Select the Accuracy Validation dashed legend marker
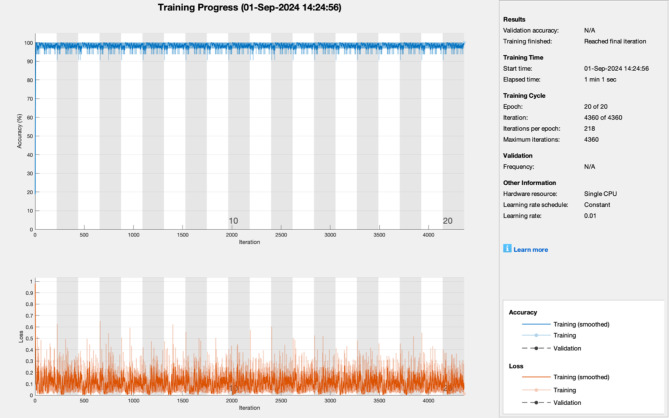 point(536,348)
